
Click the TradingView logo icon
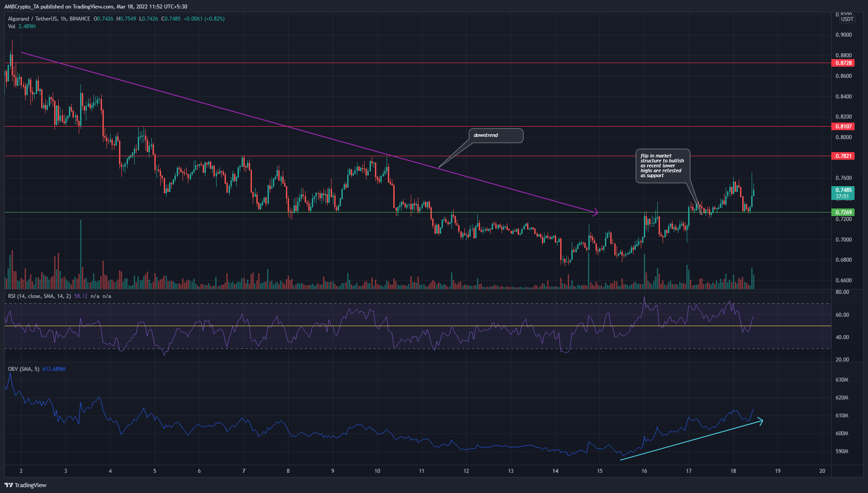pyautogui.click(x=9, y=485)
